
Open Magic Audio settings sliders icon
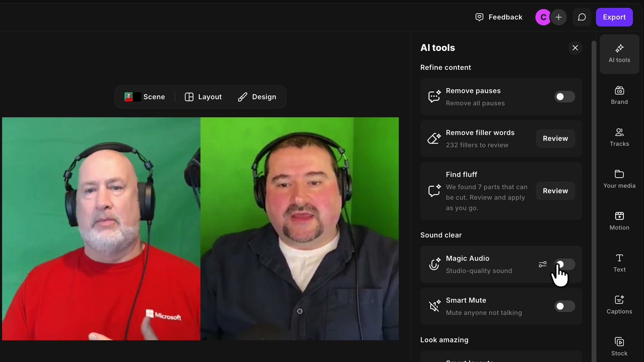pyautogui.click(x=543, y=264)
